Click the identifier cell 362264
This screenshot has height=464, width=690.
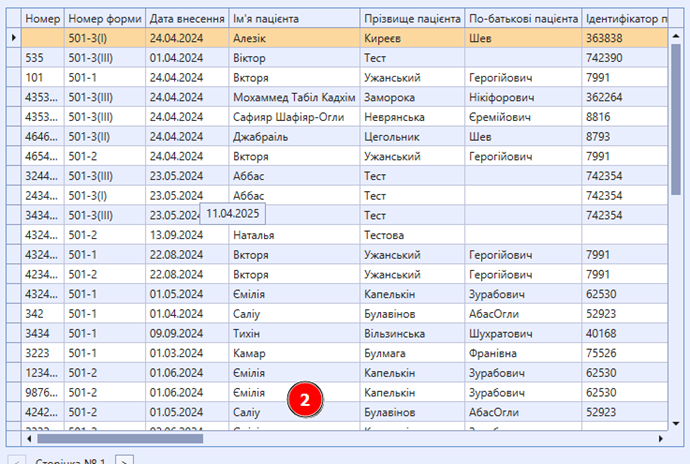tap(625, 97)
